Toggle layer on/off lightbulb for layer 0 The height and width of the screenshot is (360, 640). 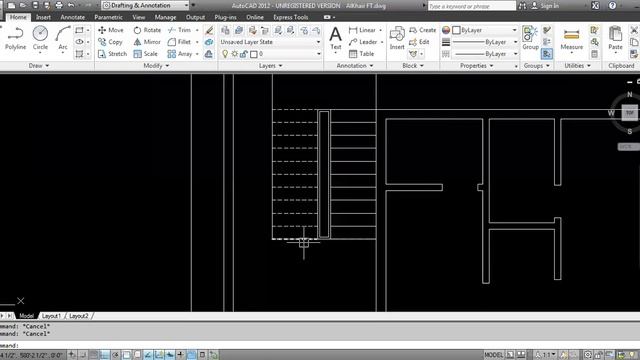point(225,54)
